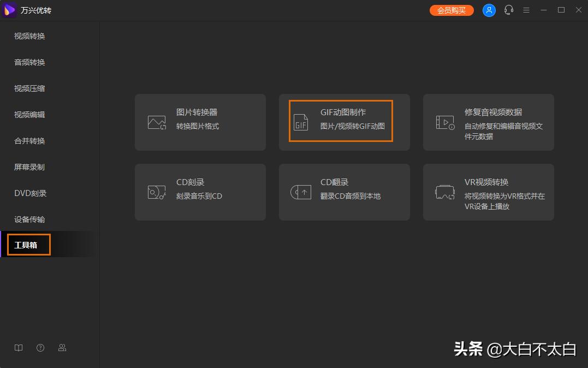
Task: Open the CD翻录 CD ripping tool
Action: click(344, 192)
